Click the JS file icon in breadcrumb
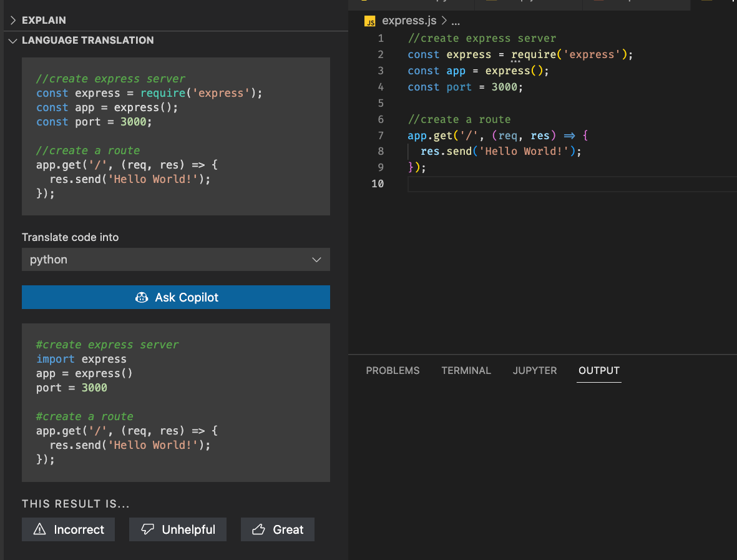 [x=370, y=21]
